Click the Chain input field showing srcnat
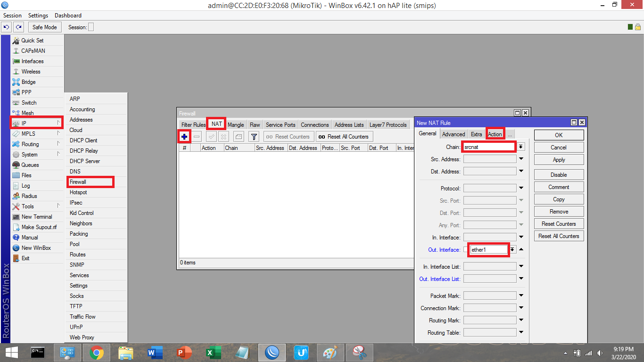Screen dimensions: 644x362 489,147
